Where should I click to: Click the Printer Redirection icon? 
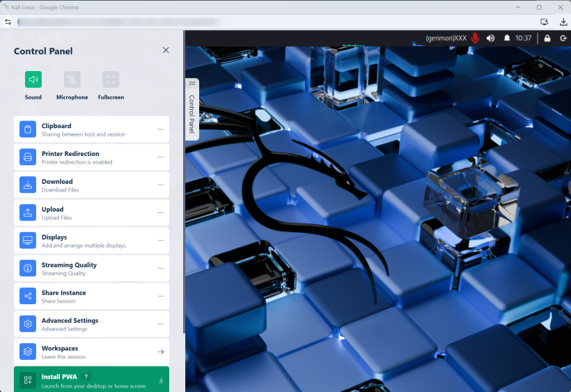pyautogui.click(x=28, y=157)
